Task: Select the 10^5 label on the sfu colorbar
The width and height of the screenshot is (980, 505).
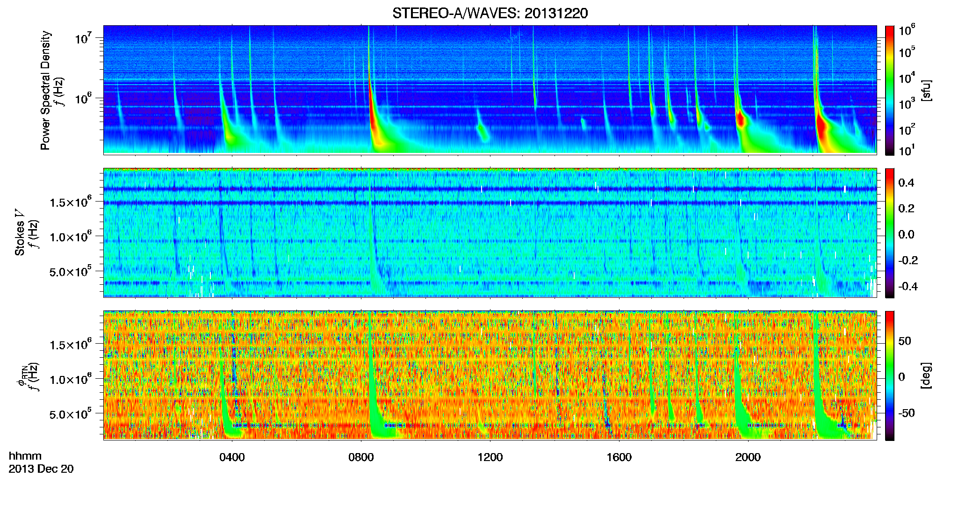Action: (x=907, y=52)
